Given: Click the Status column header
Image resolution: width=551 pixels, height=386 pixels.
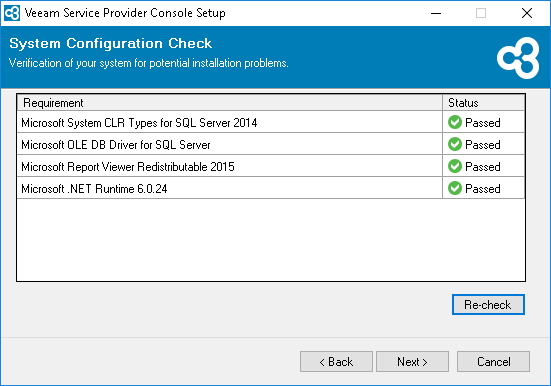Looking at the screenshot, I should (x=484, y=103).
